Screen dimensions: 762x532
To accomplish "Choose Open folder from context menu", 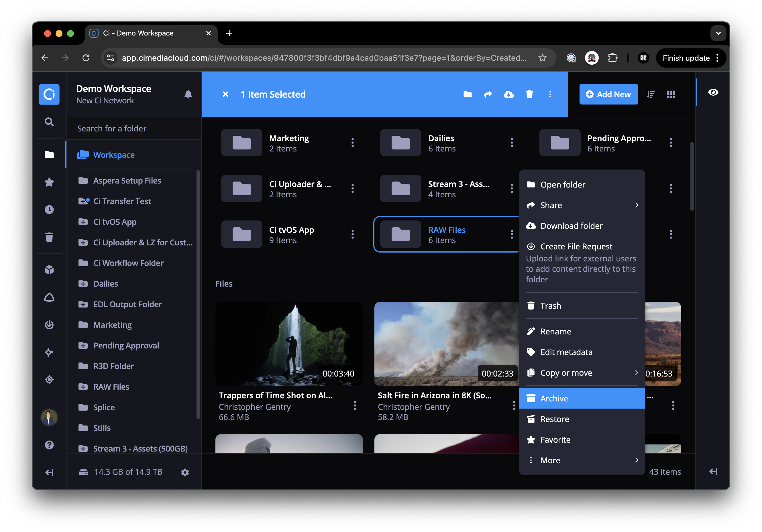I will tap(582, 184).
